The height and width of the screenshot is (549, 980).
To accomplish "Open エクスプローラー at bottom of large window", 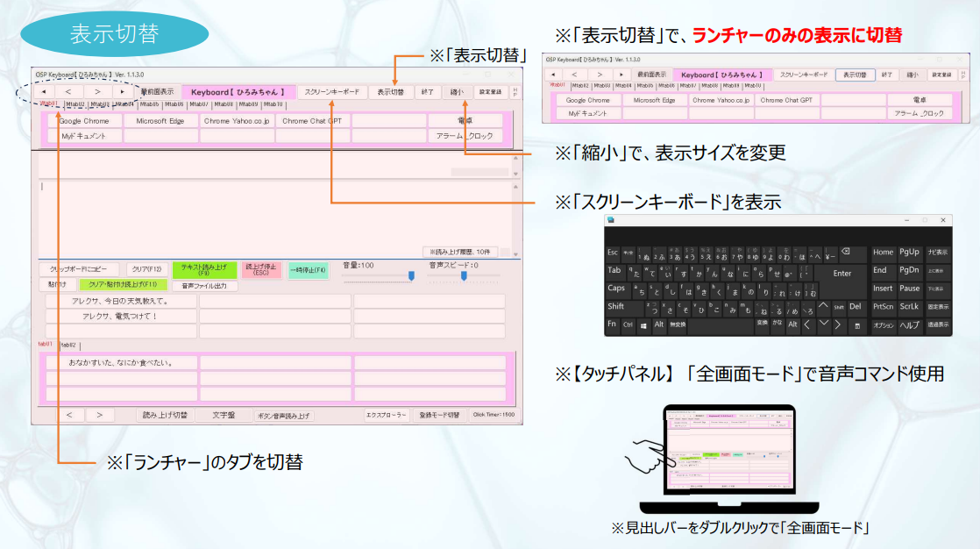I will 387,415.
